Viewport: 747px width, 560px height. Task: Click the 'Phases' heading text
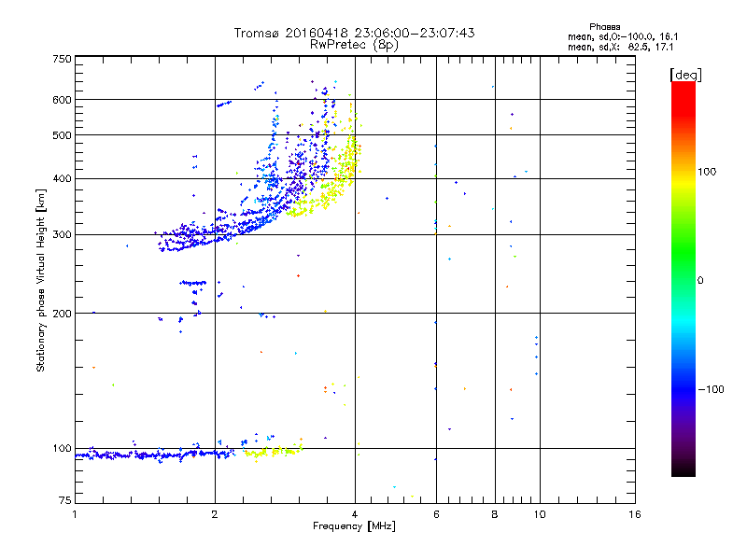[604, 27]
